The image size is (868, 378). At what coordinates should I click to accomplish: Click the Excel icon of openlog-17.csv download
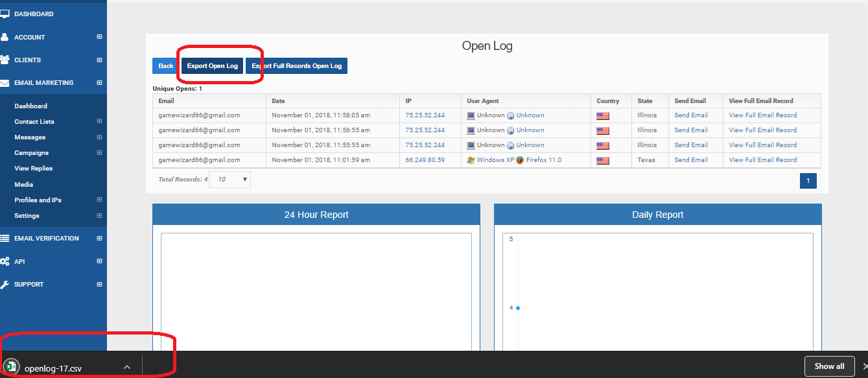point(10,366)
